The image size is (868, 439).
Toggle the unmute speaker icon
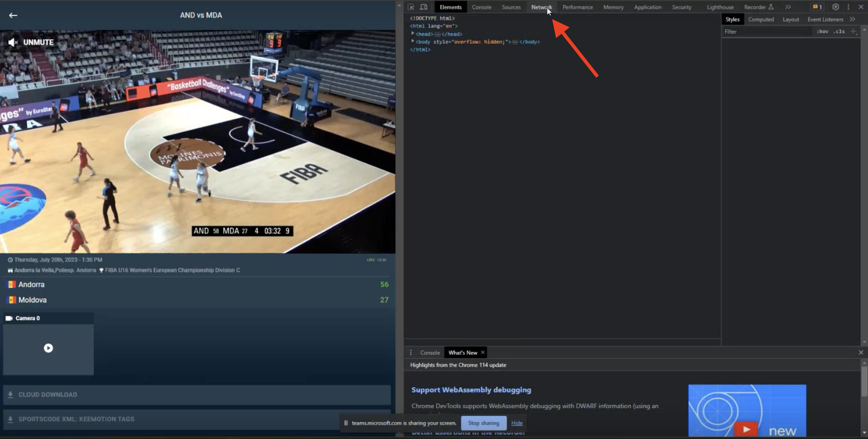[x=12, y=42]
